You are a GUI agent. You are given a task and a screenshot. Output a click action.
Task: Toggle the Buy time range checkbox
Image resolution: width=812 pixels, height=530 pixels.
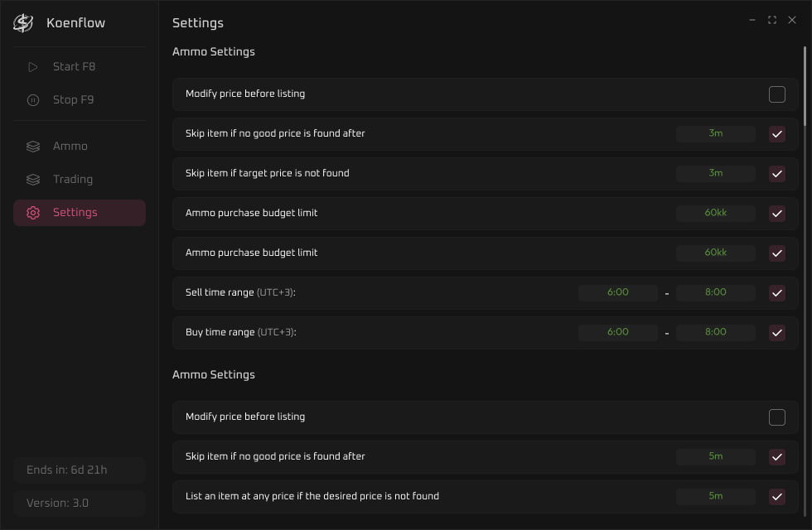[777, 332]
